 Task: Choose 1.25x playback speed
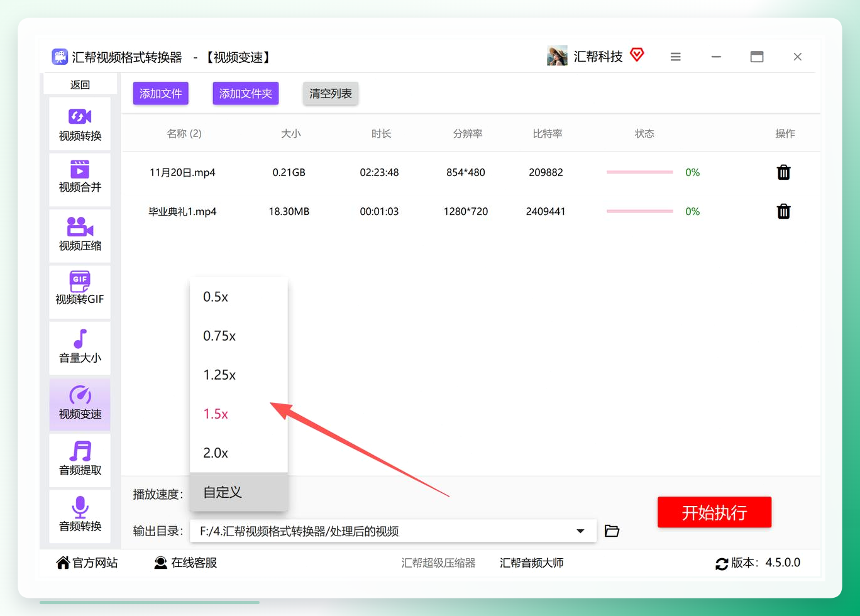pyautogui.click(x=239, y=375)
